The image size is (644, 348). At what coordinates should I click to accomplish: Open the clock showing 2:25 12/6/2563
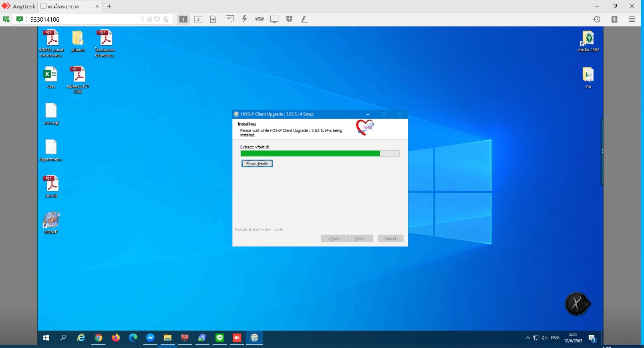[573, 338]
